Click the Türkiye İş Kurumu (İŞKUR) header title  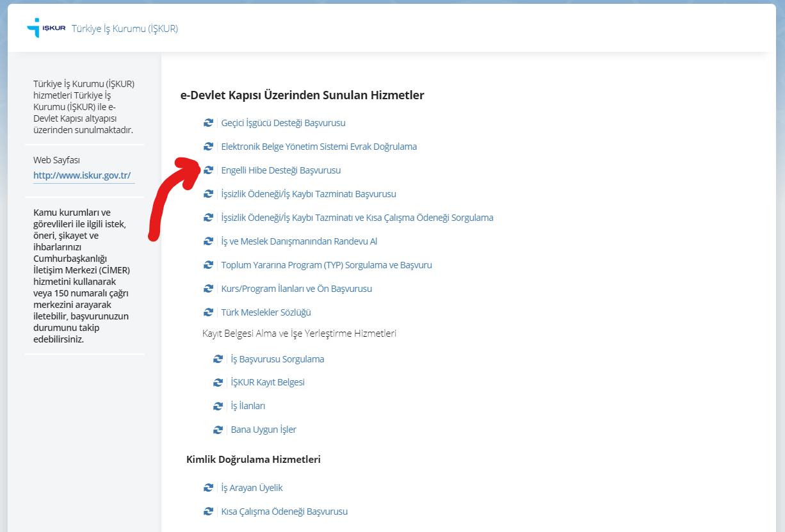click(x=125, y=29)
